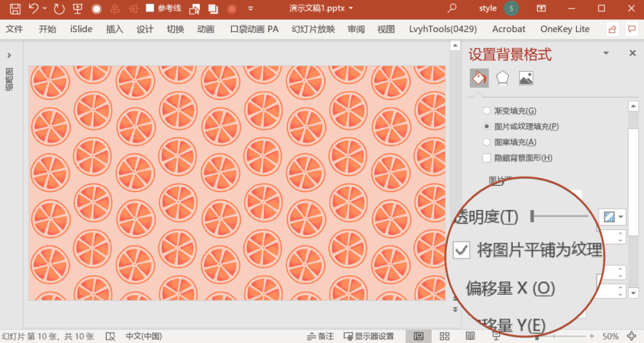Click '幻灯片 第 10 张，共 10 张' status text
This screenshot has width=644, height=343.
47,336
